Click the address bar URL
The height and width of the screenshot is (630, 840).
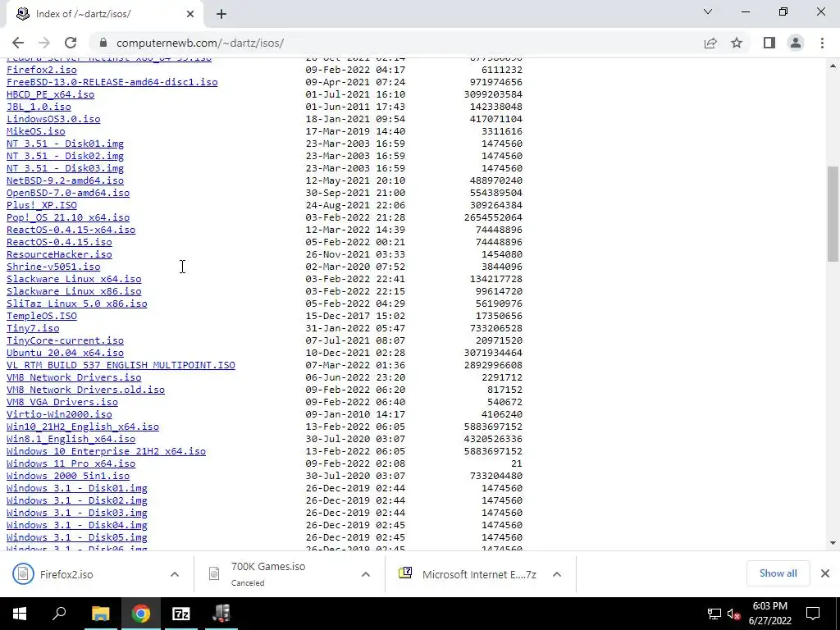click(x=200, y=43)
